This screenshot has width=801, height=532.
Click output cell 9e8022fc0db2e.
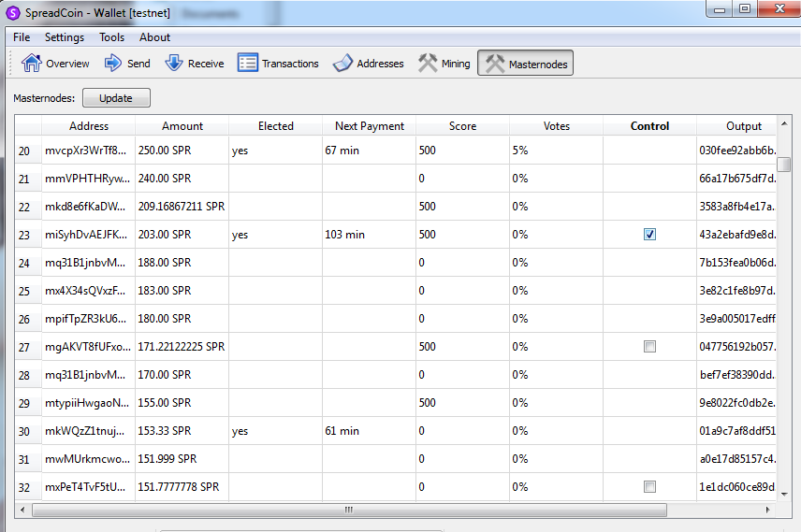click(x=736, y=403)
